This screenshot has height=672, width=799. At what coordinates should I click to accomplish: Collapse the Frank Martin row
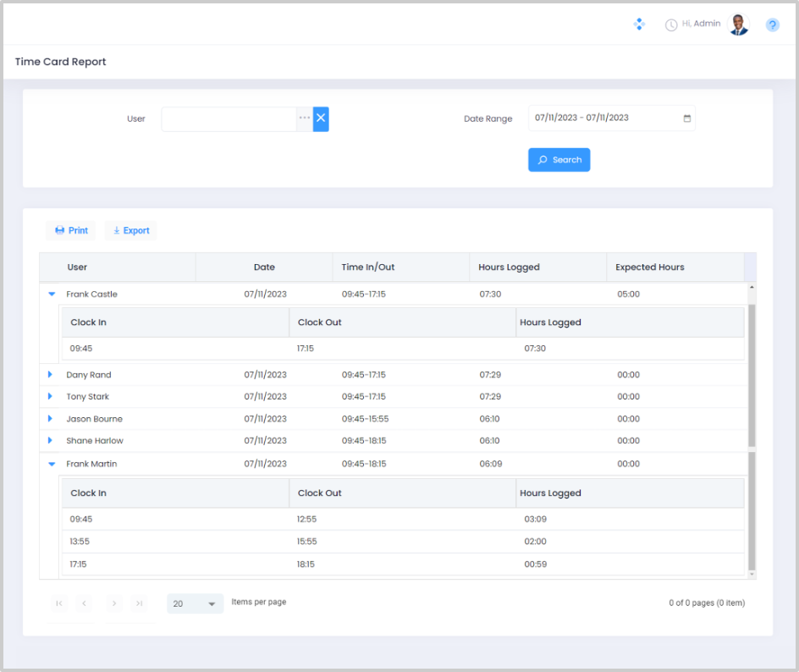[x=52, y=464]
